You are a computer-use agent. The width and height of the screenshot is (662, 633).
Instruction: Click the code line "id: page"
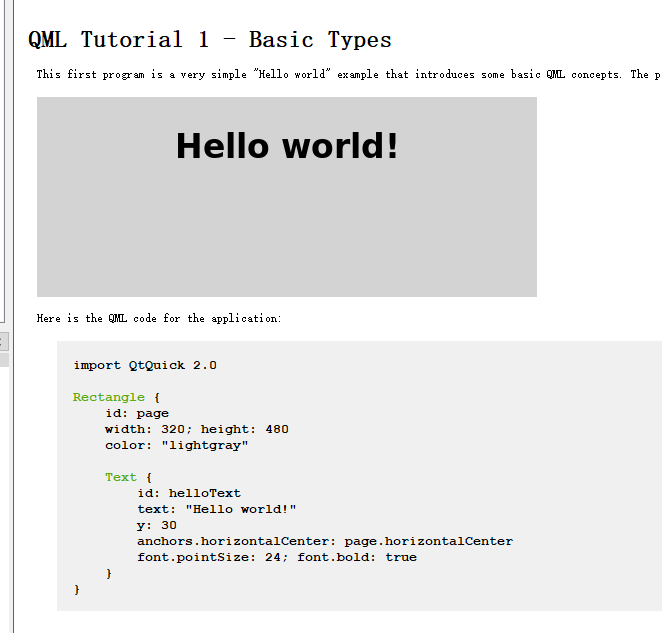pyautogui.click(x=137, y=413)
